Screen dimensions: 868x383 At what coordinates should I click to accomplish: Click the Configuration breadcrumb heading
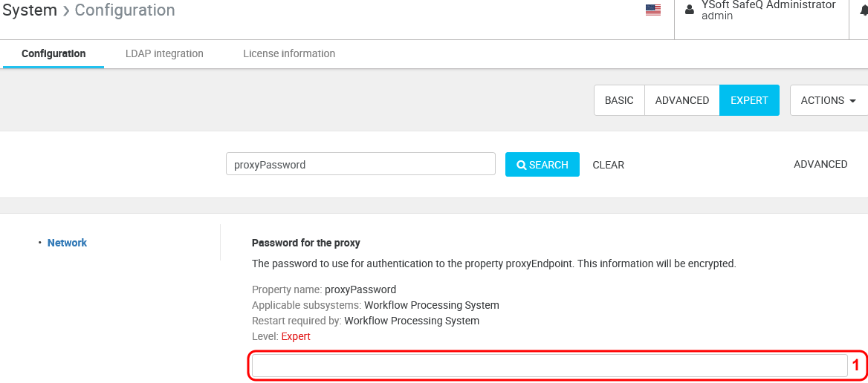pyautogui.click(x=125, y=10)
